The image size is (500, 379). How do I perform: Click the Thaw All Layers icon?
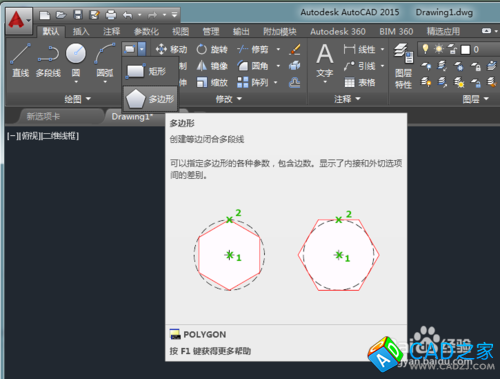(x=459, y=82)
